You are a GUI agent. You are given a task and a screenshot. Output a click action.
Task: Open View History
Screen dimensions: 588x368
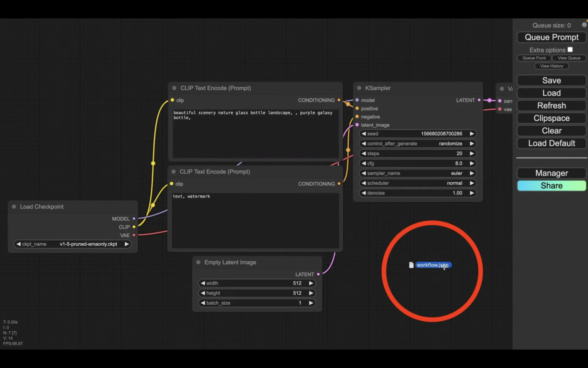click(551, 66)
